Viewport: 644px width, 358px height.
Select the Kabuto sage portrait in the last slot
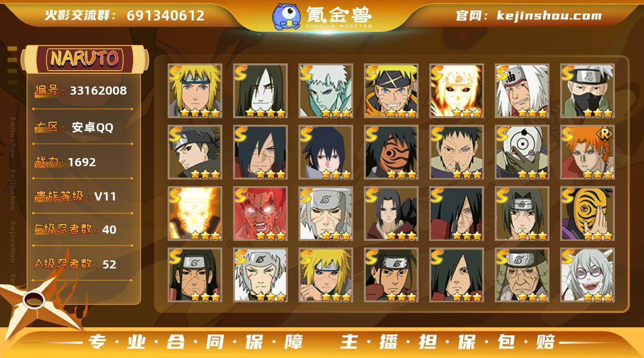tap(587, 275)
